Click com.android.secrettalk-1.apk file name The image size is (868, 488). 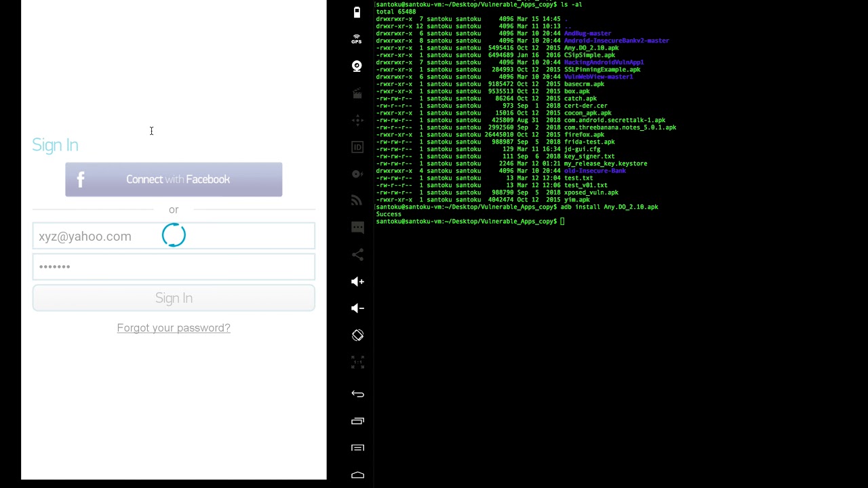tap(614, 121)
